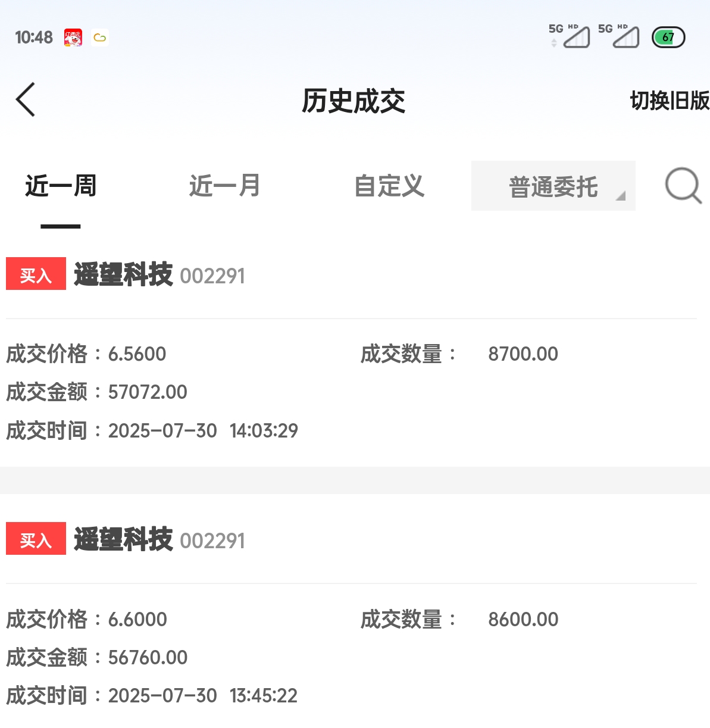Tap the back arrow icon
This screenshot has width=710, height=728.
(x=25, y=99)
